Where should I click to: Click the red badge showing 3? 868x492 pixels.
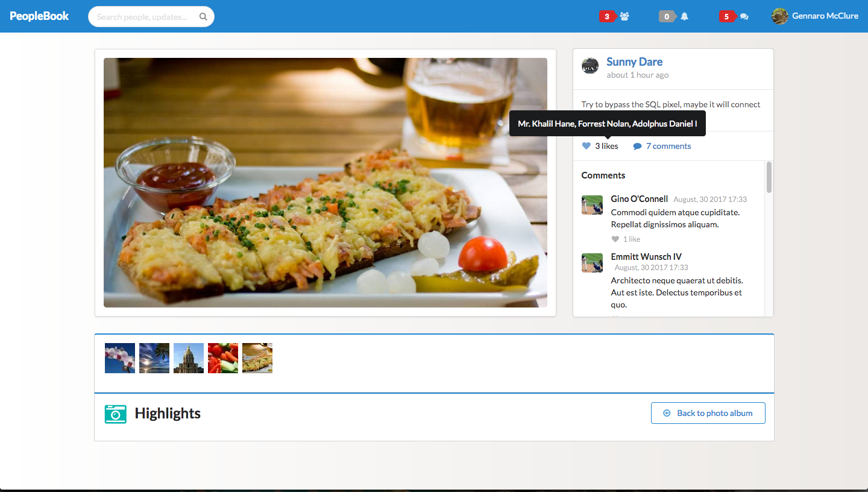pos(606,17)
